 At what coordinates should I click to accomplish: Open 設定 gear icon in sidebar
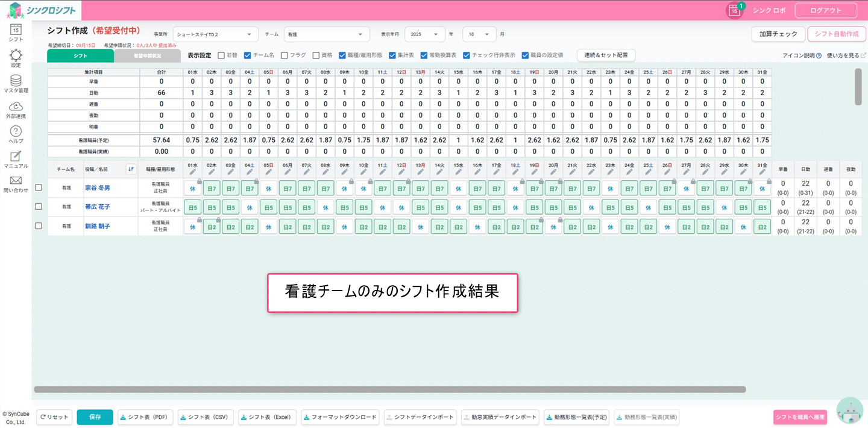click(16, 55)
